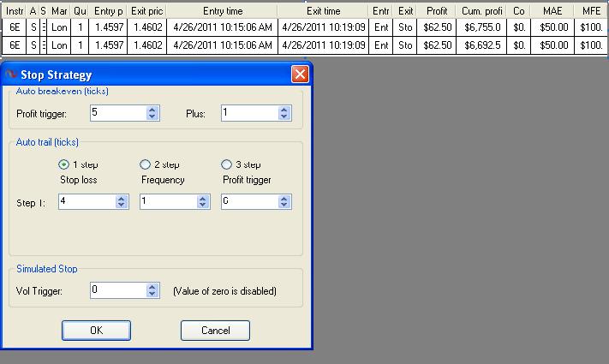Select the 1 step radio button
609x364 pixels.
[x=63, y=164]
